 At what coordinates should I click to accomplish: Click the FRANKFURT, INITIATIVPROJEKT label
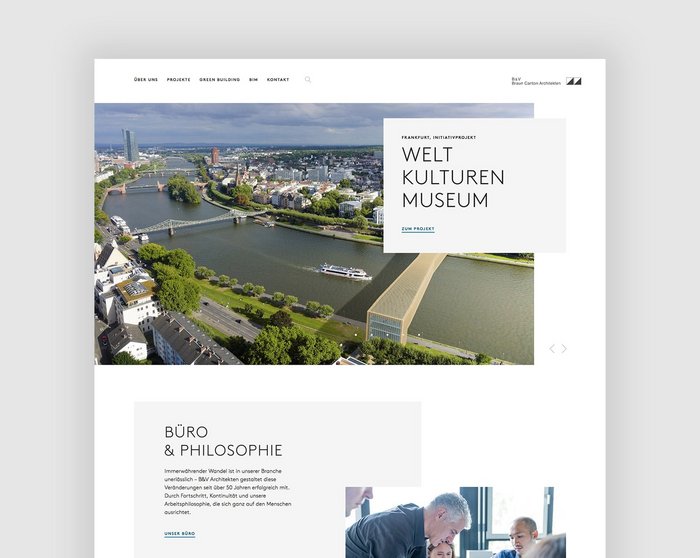439,137
